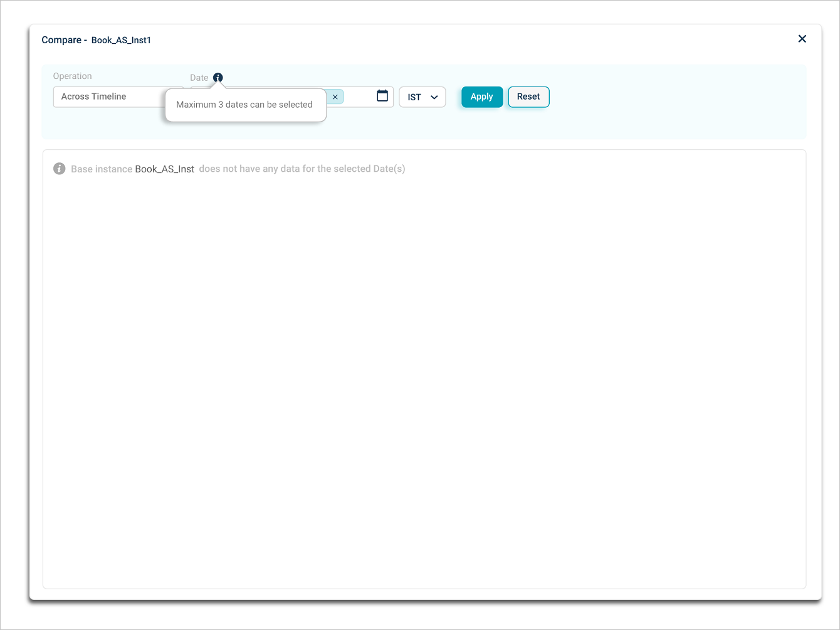This screenshot has height=630, width=840.
Task: Click the Operation field label
Action: [x=72, y=76]
